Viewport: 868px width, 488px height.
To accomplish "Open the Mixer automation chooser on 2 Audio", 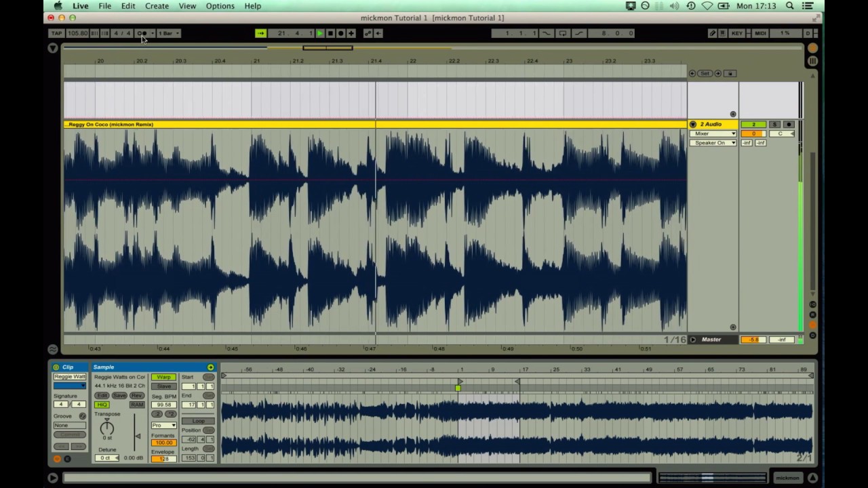I will 713,134.
